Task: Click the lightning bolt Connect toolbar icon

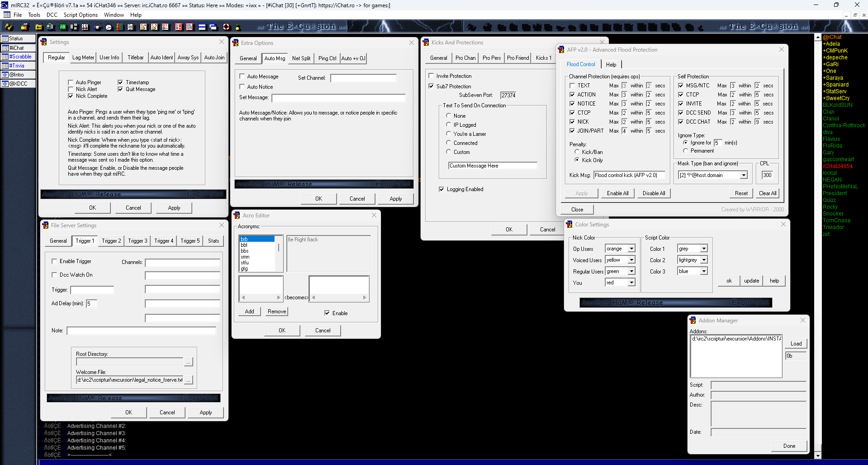Action: click(x=8, y=27)
